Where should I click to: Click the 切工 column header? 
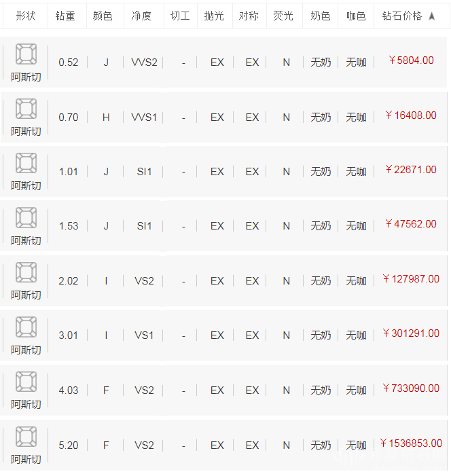pos(180,16)
